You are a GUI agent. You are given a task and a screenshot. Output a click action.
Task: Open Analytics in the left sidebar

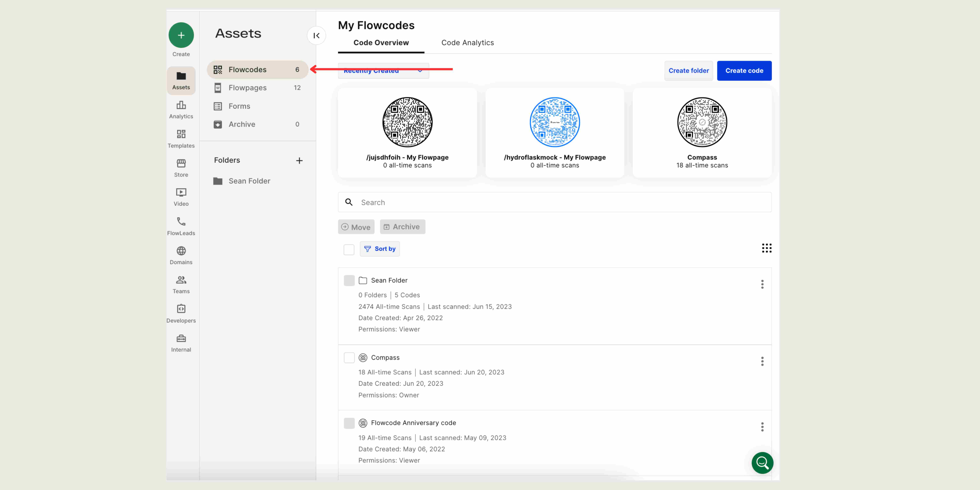click(x=181, y=109)
